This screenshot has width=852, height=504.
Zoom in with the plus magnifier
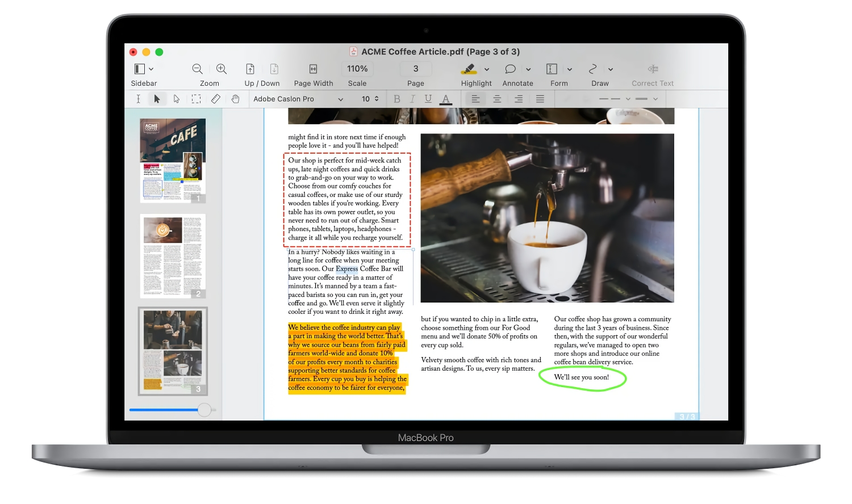pos(222,69)
